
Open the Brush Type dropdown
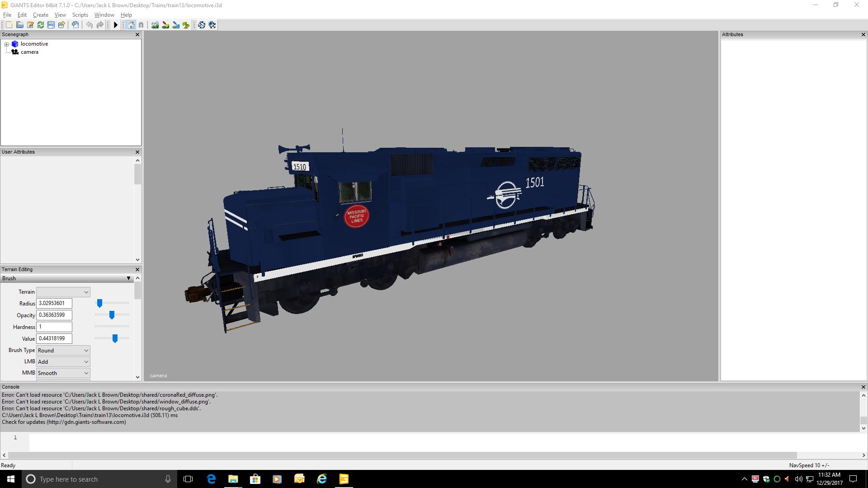(x=63, y=351)
